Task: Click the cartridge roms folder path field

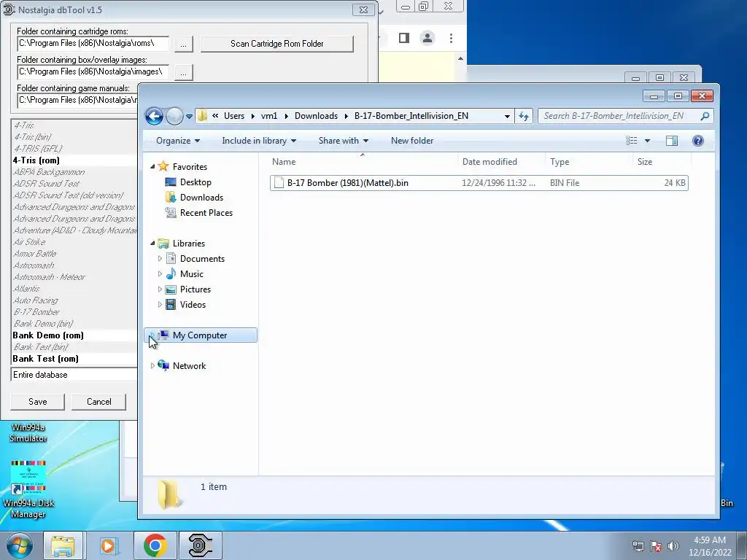Action: (x=93, y=43)
